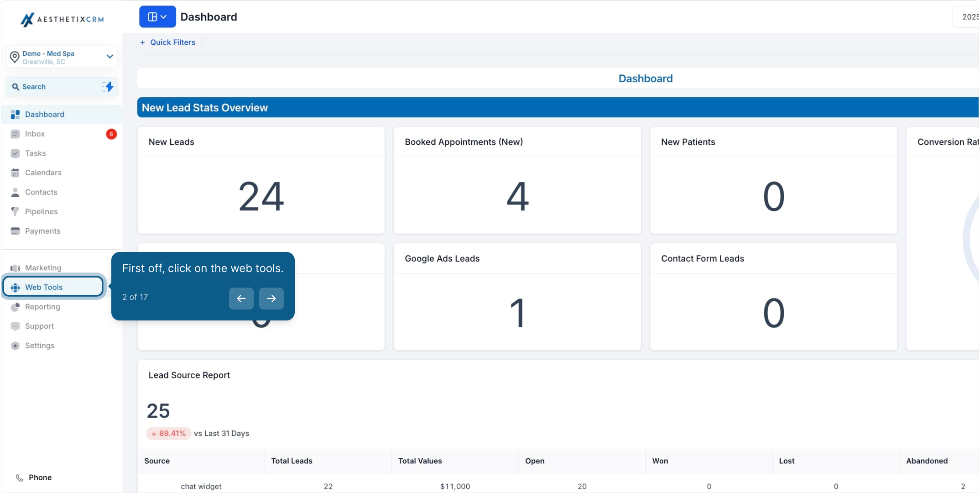This screenshot has width=980, height=493.
Task: Click the Lost column header
Action: [x=787, y=461]
